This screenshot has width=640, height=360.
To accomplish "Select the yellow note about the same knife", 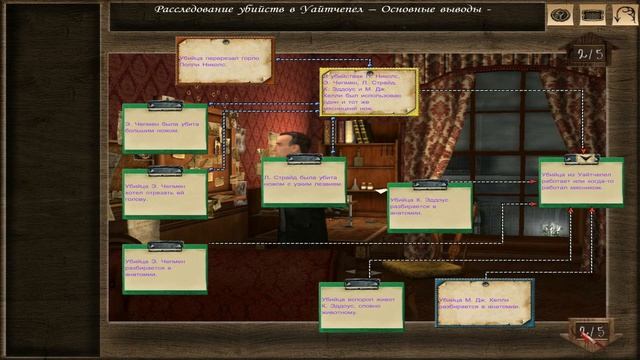I will [x=369, y=92].
